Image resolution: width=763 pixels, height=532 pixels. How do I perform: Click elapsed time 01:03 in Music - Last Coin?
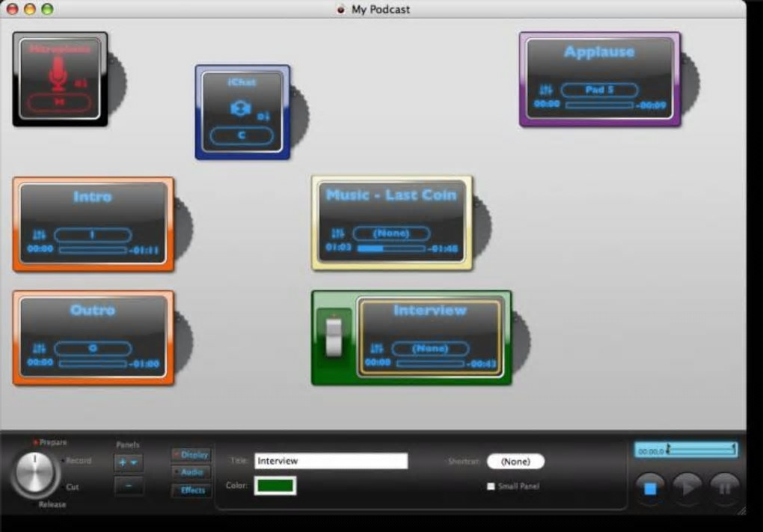[338, 247]
